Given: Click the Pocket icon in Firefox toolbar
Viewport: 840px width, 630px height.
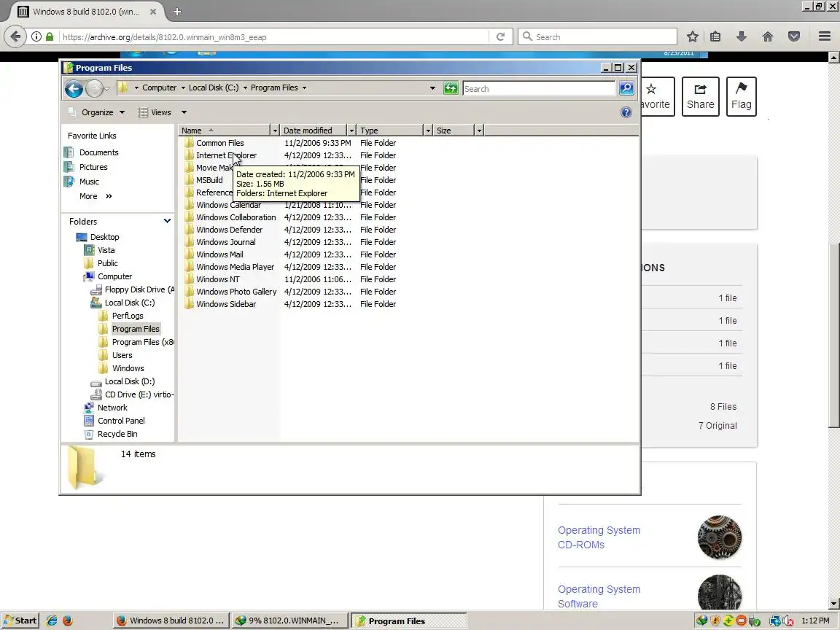Looking at the screenshot, I should tap(794, 36).
